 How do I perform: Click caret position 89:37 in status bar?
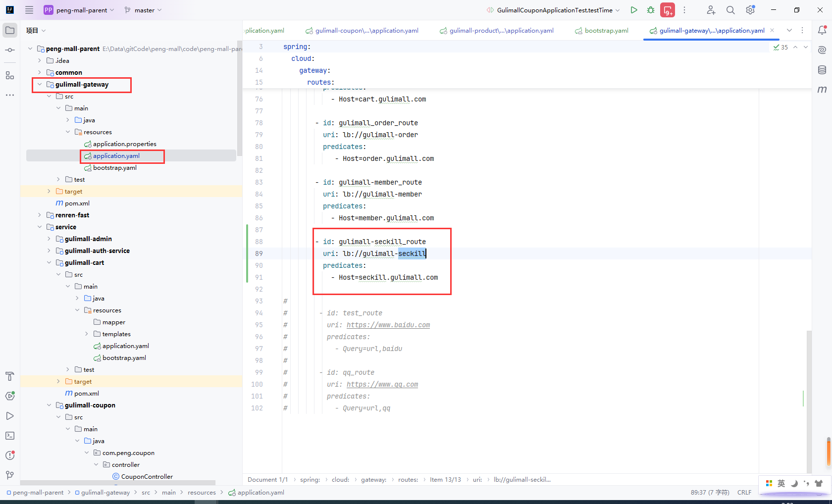tap(710, 493)
